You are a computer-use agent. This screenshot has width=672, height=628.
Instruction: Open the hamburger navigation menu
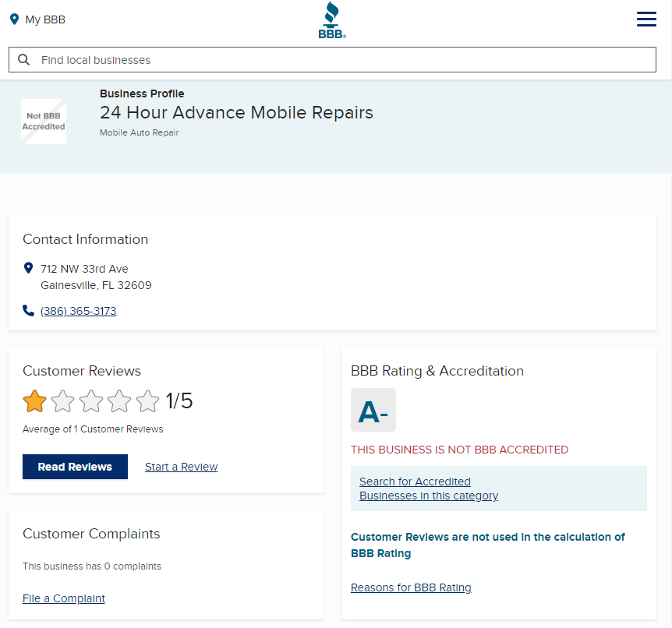coord(646,19)
